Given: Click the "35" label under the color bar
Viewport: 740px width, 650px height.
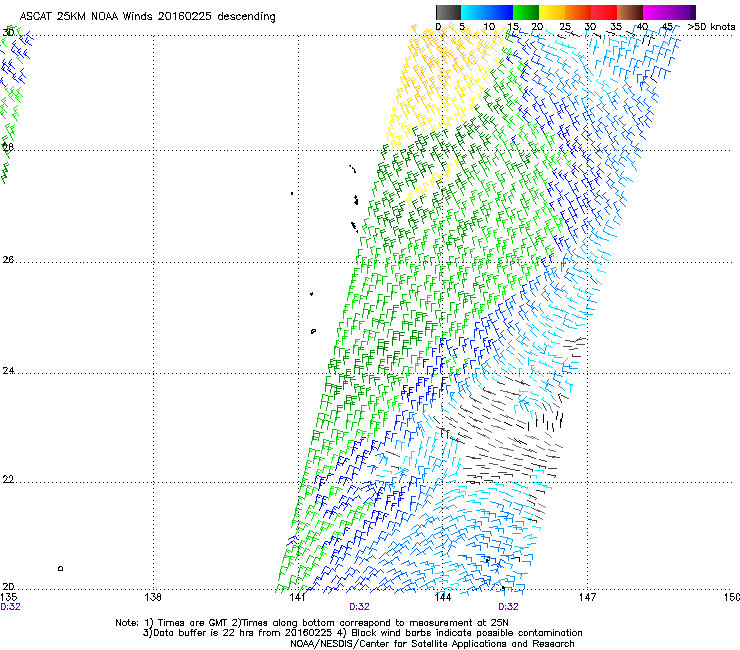Looking at the screenshot, I should [x=616, y=27].
